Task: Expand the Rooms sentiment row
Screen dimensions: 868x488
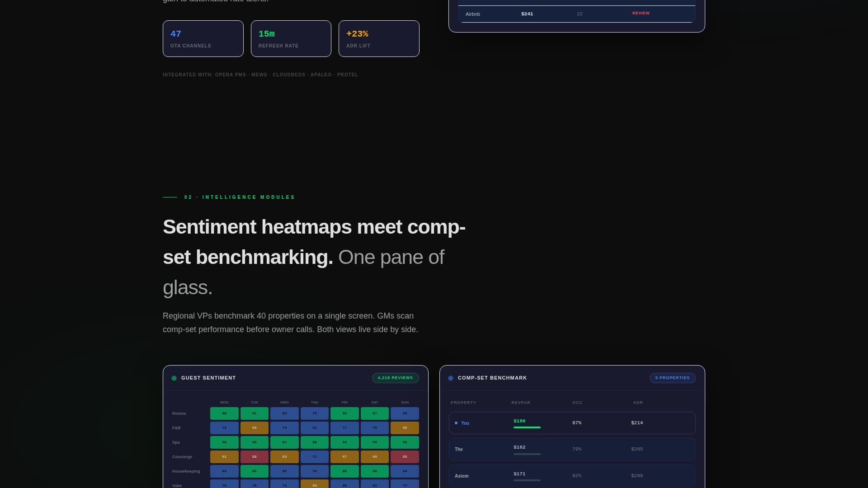Action: (x=179, y=413)
